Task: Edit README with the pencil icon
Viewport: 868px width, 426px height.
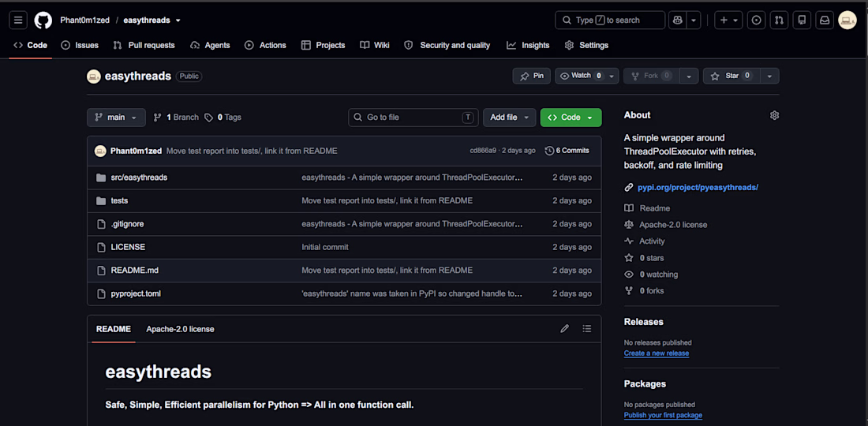Action: coord(564,329)
